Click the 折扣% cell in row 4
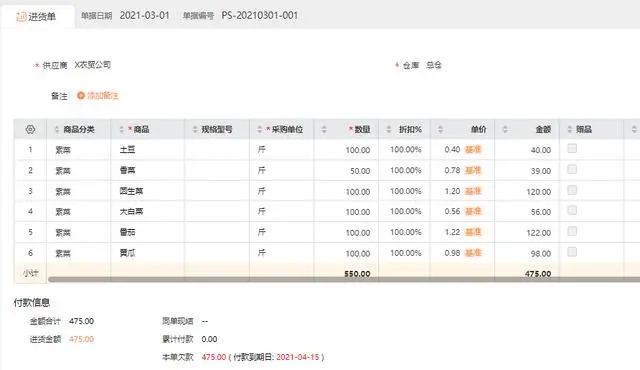This screenshot has width=640, height=370. 404,211
